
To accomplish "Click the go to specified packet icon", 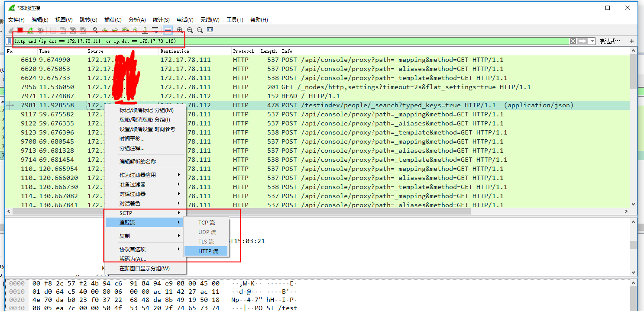I will point(125,30).
